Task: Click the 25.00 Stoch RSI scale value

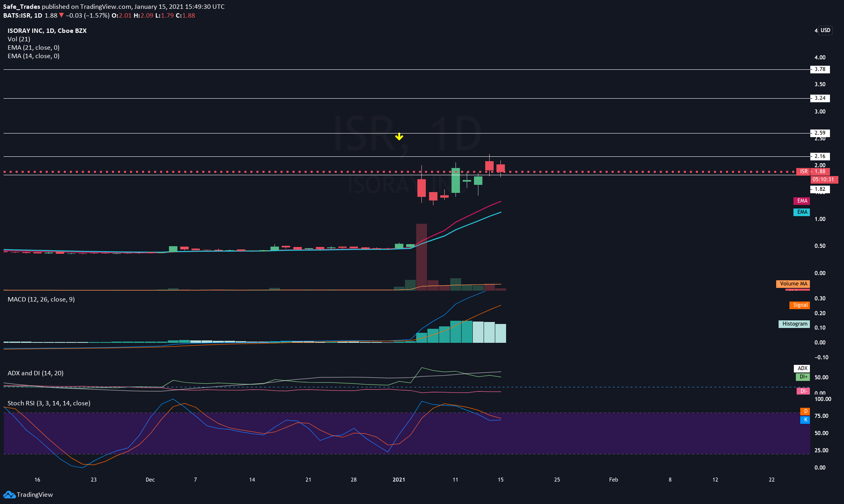Action: 821,450
